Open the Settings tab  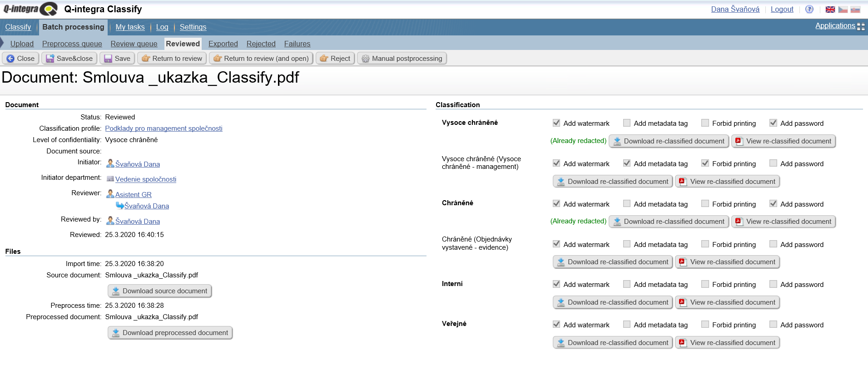[193, 27]
